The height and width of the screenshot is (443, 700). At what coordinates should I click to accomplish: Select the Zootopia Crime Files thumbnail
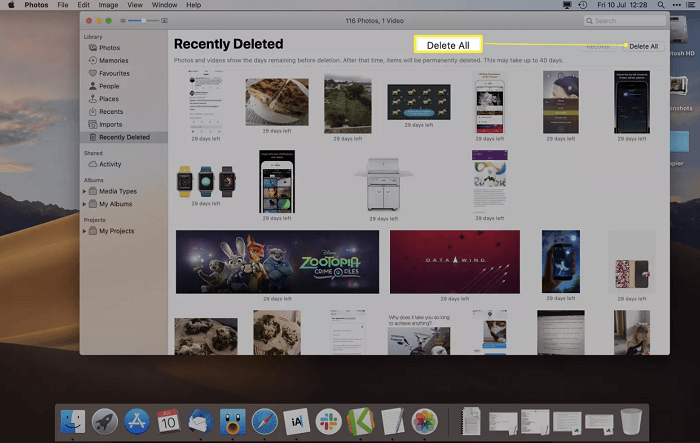(x=277, y=262)
